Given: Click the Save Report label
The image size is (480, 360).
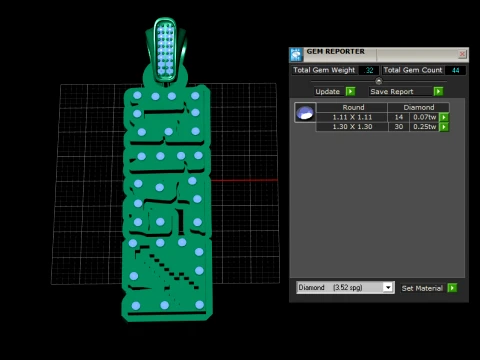Looking at the screenshot, I should [392, 91].
